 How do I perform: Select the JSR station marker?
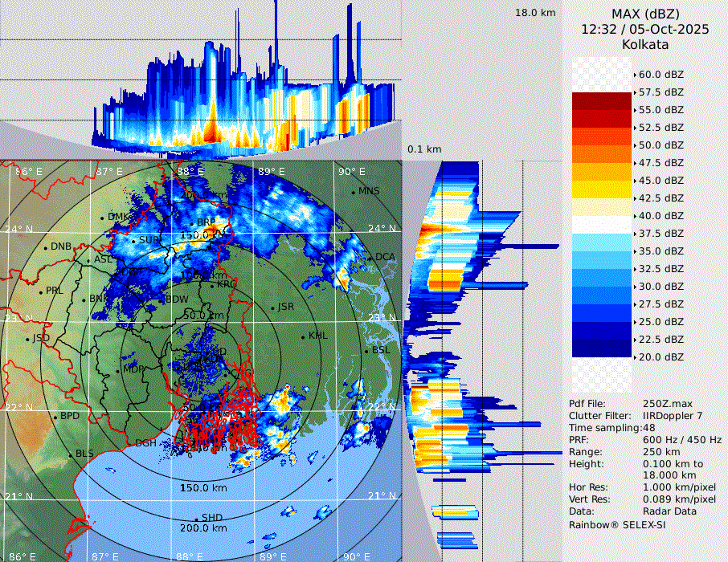tap(272, 307)
